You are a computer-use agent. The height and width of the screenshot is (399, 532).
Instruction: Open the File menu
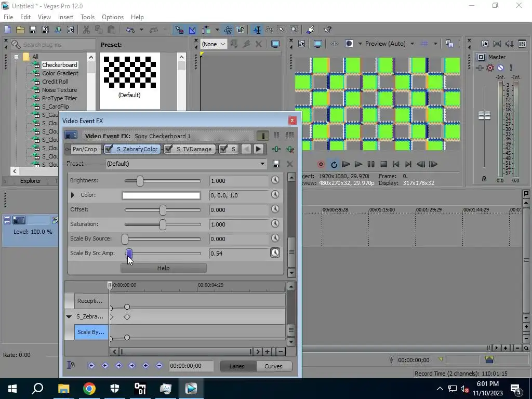(8, 17)
